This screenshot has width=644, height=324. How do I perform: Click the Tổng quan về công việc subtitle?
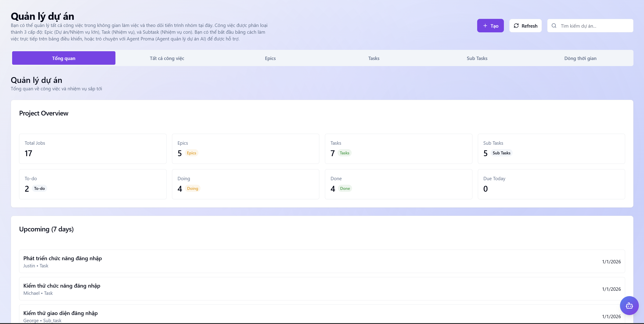tap(56, 89)
